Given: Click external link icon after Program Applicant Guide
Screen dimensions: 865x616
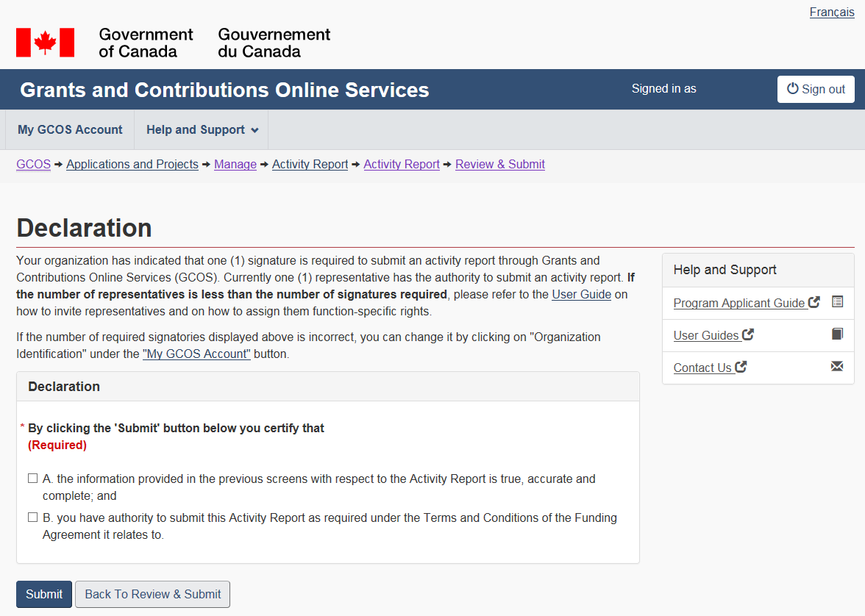Looking at the screenshot, I should point(814,302).
